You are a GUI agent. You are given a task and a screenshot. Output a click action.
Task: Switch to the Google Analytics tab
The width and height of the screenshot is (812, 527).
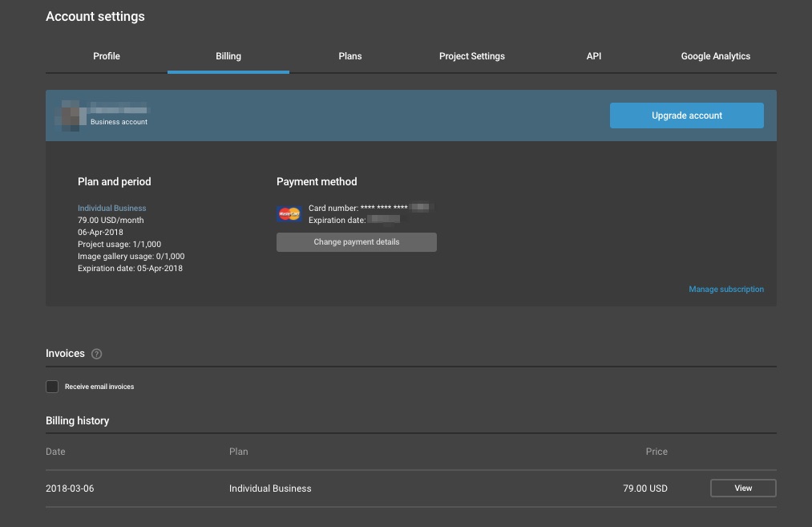tap(716, 56)
